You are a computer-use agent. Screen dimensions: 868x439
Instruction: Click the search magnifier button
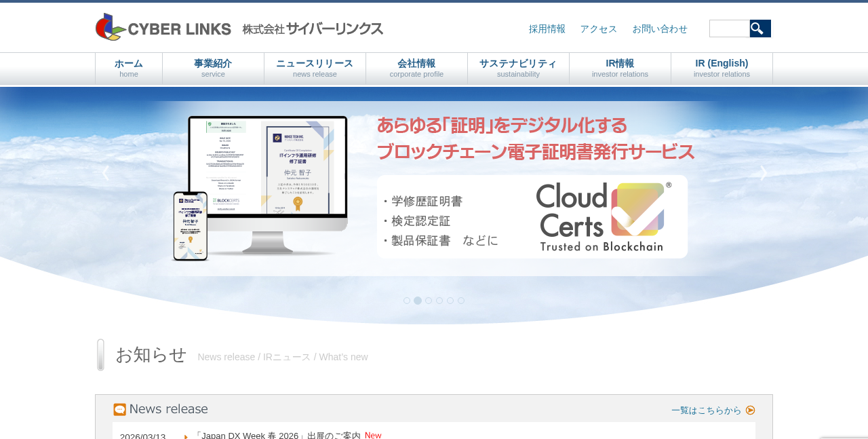pos(760,28)
